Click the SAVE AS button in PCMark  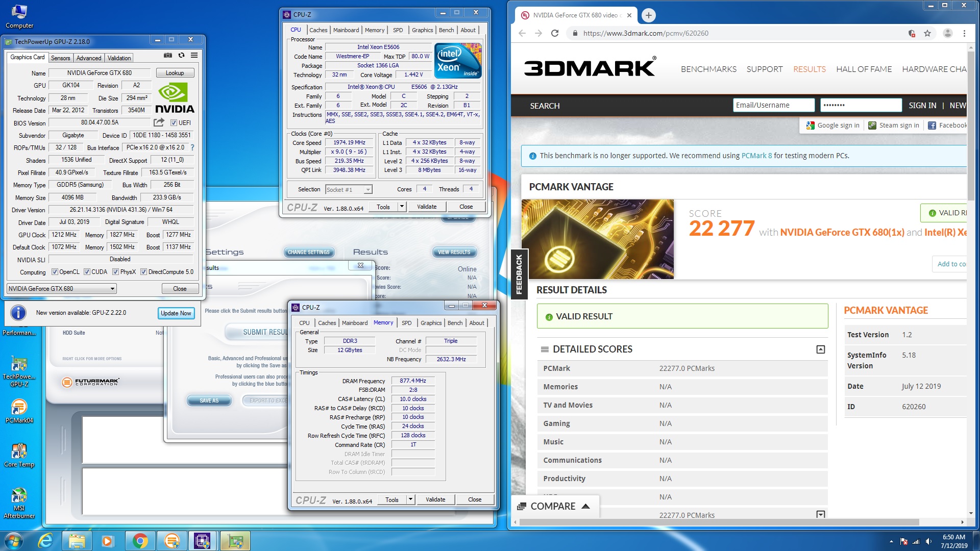tap(209, 400)
